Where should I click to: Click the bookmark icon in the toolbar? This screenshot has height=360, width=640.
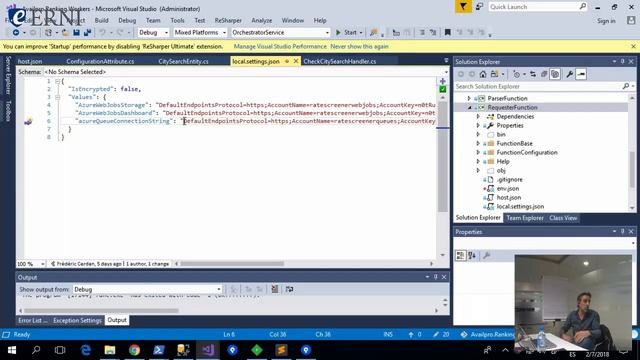click(448, 32)
